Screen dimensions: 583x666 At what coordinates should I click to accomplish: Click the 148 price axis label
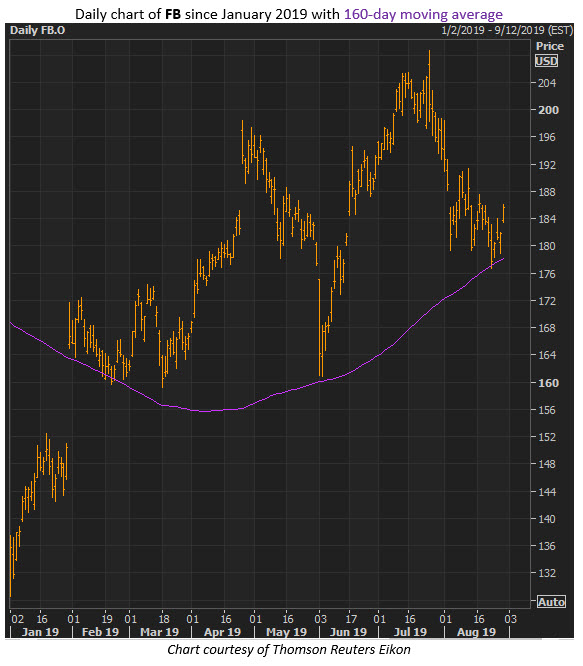point(546,464)
